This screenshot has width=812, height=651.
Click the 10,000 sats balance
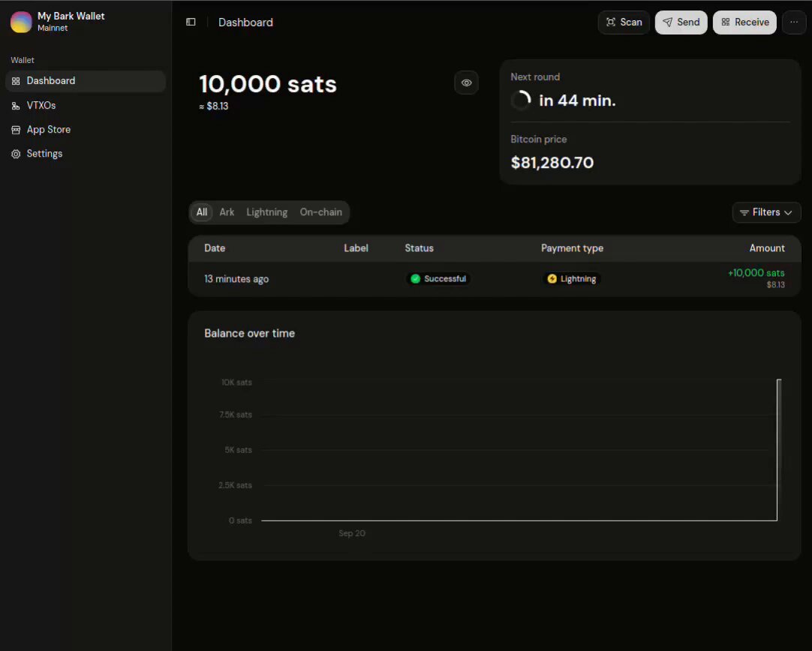268,84
